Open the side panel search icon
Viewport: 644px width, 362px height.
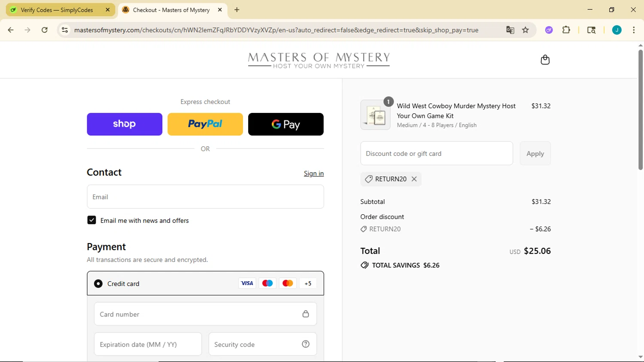(591, 30)
